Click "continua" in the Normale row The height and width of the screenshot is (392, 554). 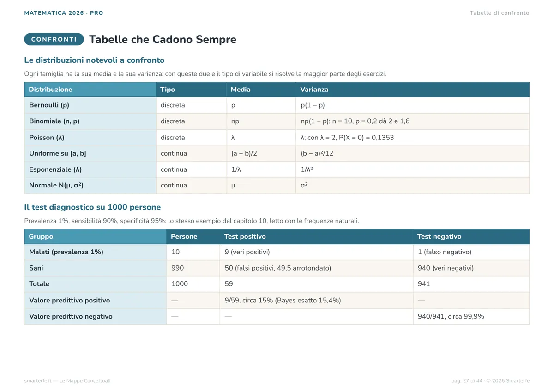pos(191,186)
